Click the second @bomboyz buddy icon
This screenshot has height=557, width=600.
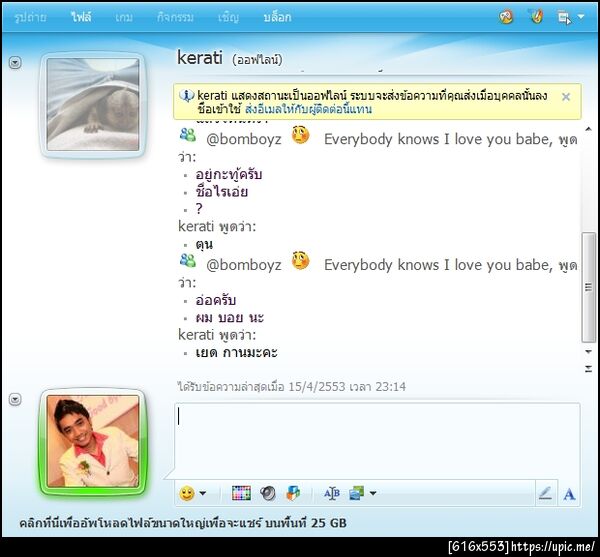(x=188, y=261)
